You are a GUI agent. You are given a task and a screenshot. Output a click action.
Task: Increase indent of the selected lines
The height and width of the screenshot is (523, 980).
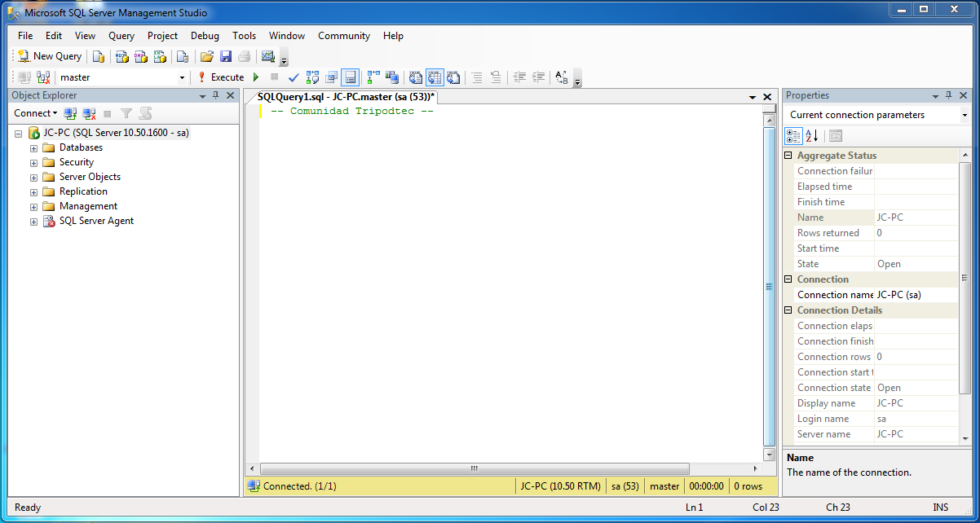tap(538, 77)
